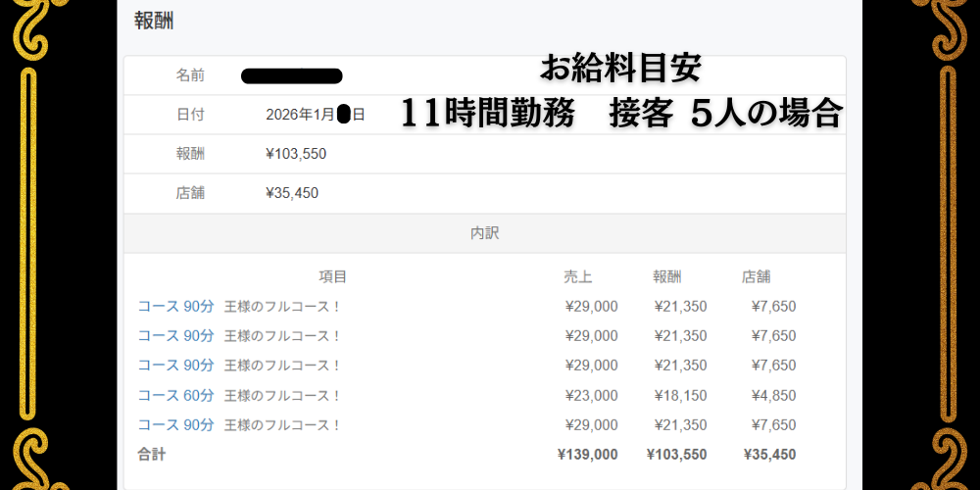Click the お給料目安 overlay heading
Viewport: 980px width, 490px height.
click(620, 69)
